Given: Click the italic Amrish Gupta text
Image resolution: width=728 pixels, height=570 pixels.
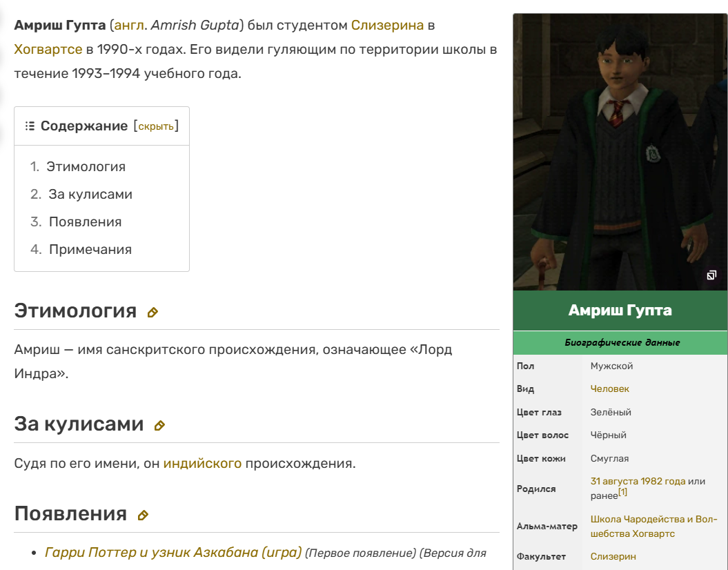Looking at the screenshot, I should (195, 25).
